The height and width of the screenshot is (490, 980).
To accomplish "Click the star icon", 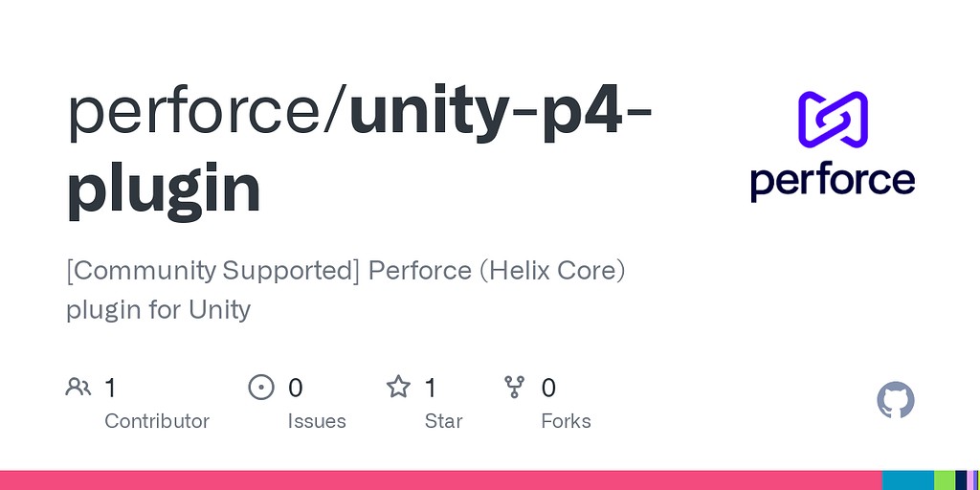I will tap(398, 388).
